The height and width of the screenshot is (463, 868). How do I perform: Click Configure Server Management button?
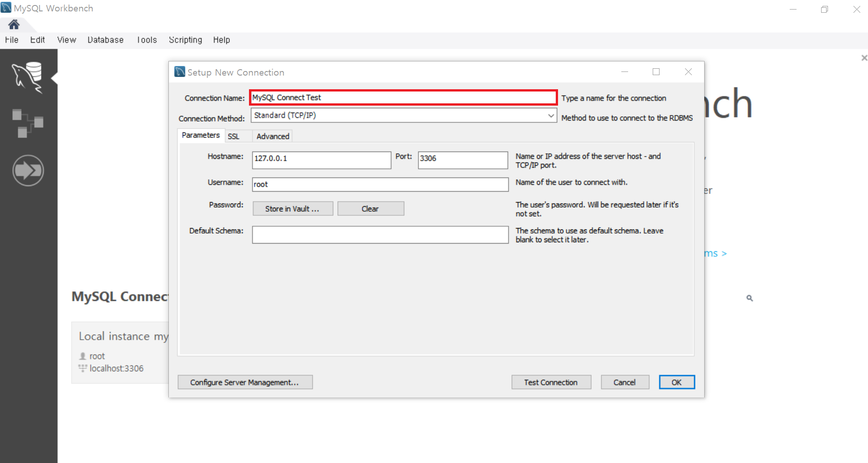[245, 382]
